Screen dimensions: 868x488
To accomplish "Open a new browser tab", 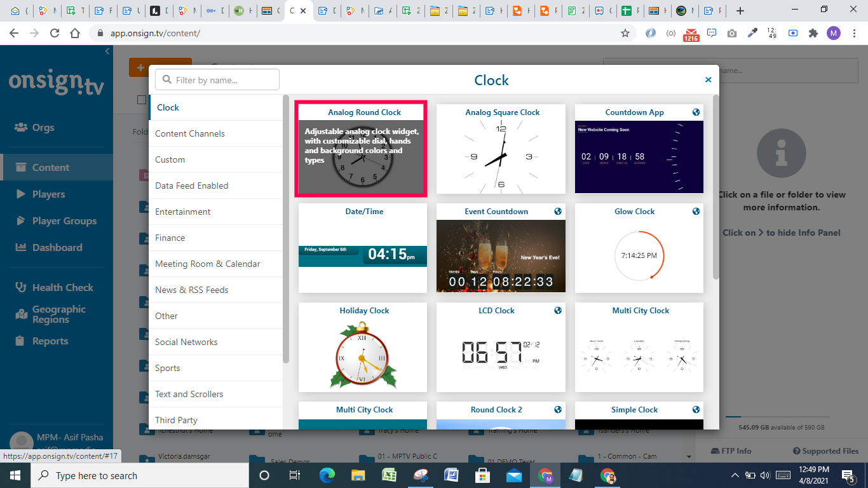I will click(740, 11).
